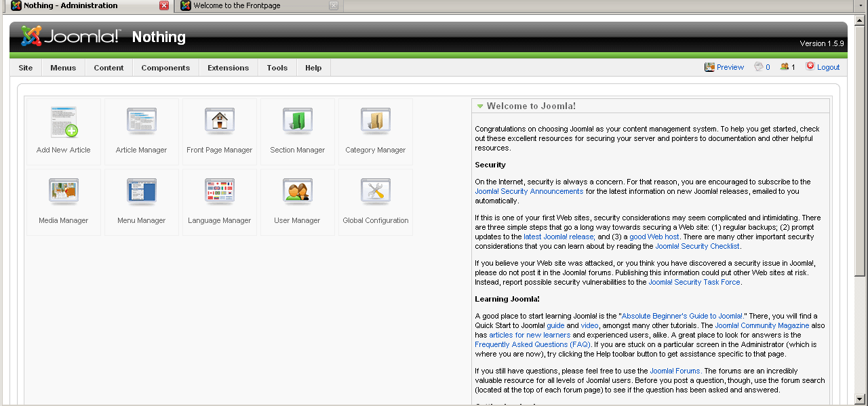The height and width of the screenshot is (406, 868).
Task: Open the Joomla! Security Task Force link
Action: (x=694, y=282)
